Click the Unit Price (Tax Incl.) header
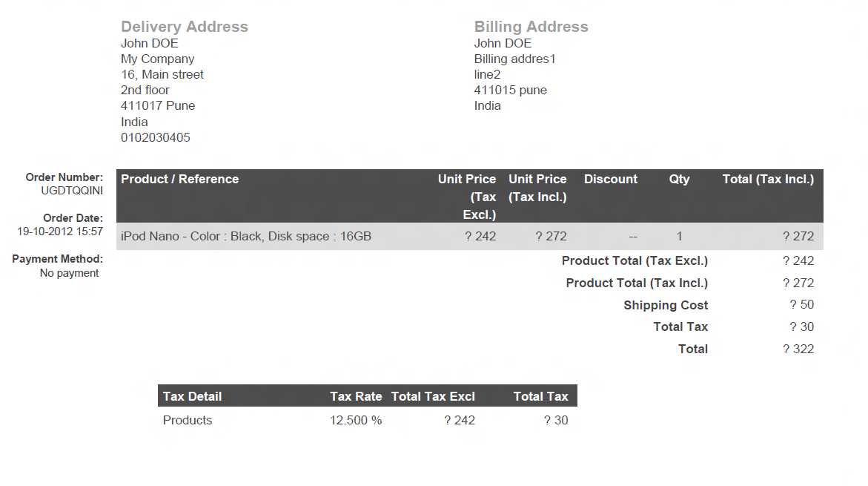The width and height of the screenshot is (868, 486). pos(537,188)
